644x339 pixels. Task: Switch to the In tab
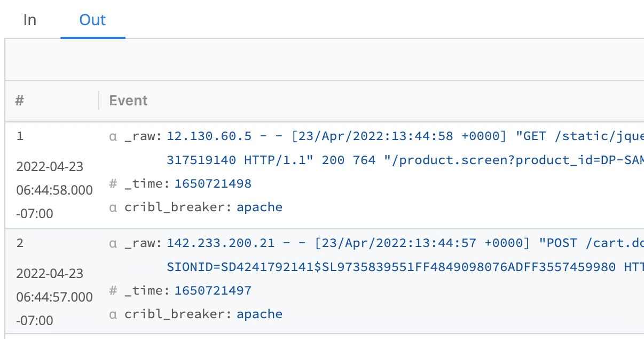tap(30, 20)
